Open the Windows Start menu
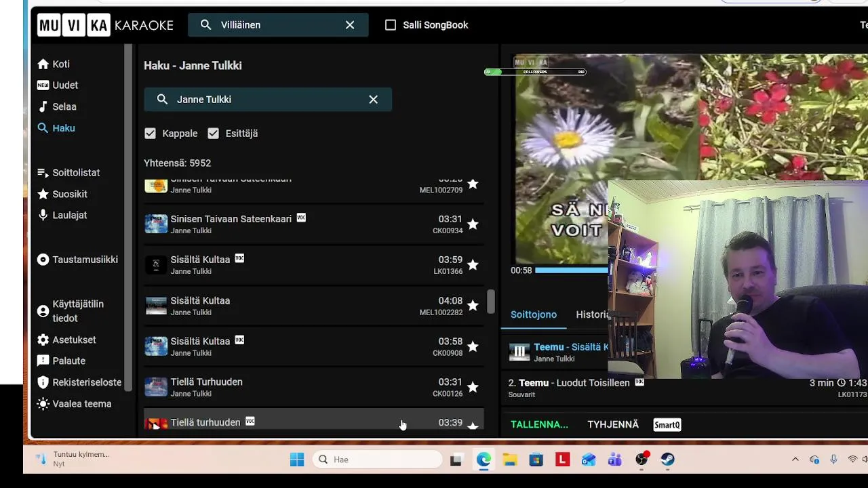Screen dimensions: 868x488 297,460
